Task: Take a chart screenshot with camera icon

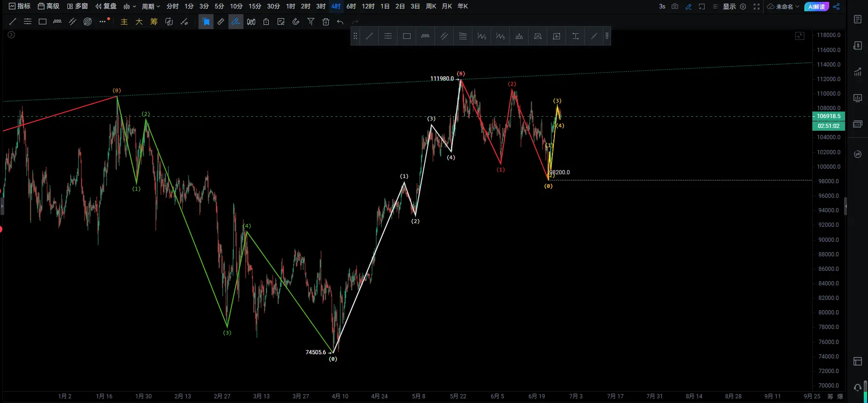Action: coord(675,7)
